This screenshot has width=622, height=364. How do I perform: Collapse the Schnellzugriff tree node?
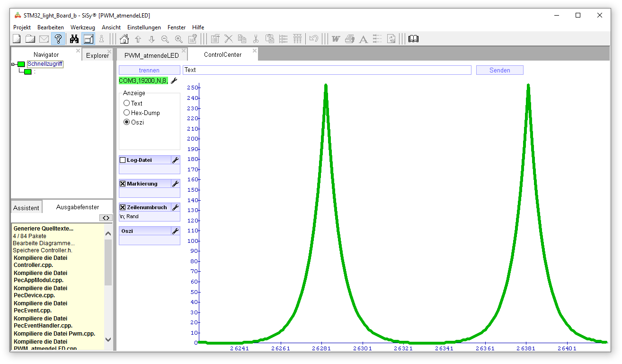click(13, 64)
